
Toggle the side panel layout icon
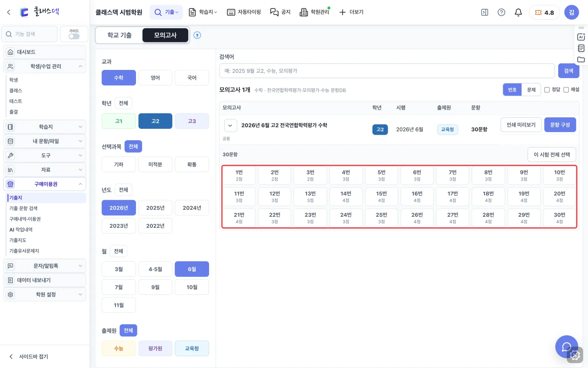pyautogui.click(x=485, y=13)
